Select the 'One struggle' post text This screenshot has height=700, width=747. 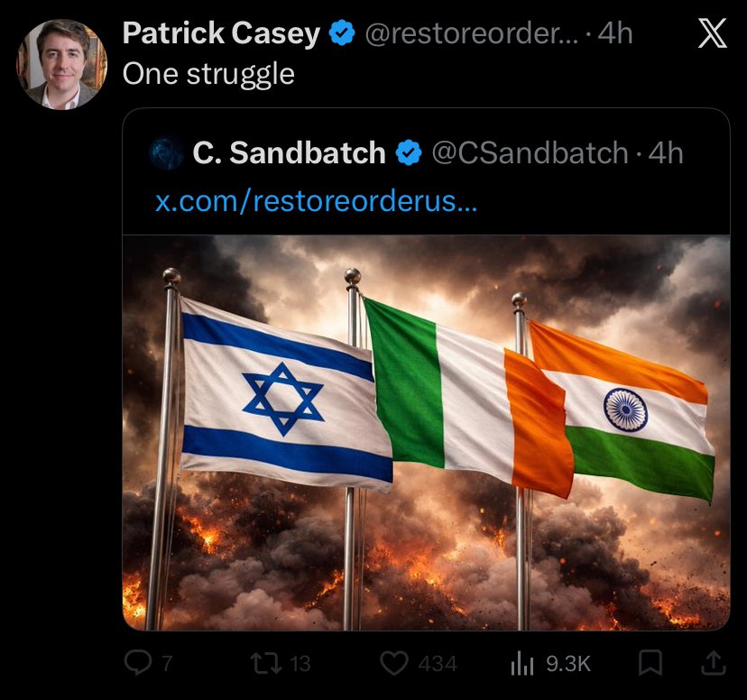click(x=208, y=74)
